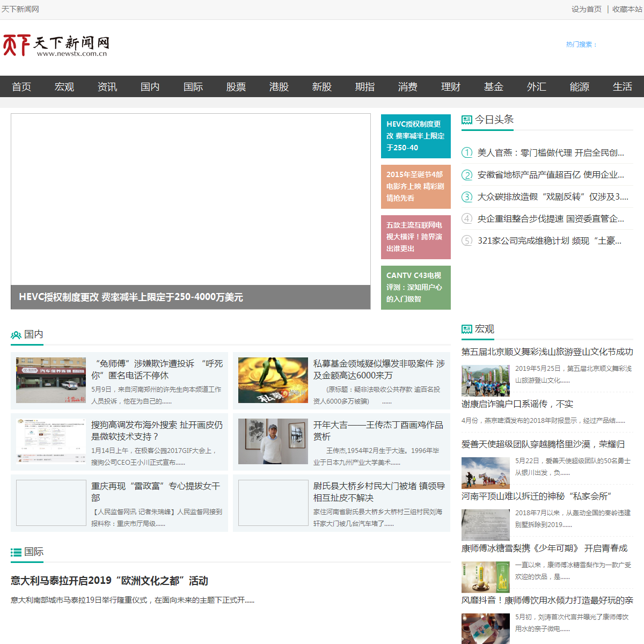Click the 今日头条 section icon

(467, 120)
